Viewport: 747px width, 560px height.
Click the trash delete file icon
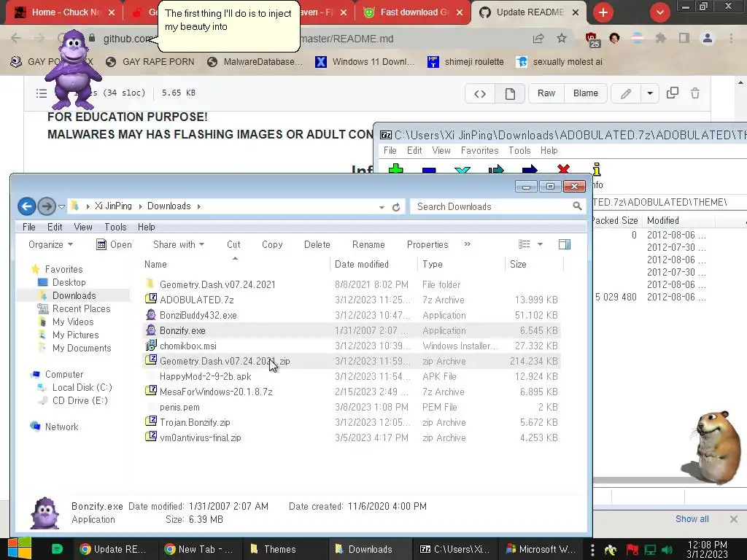[x=695, y=93]
